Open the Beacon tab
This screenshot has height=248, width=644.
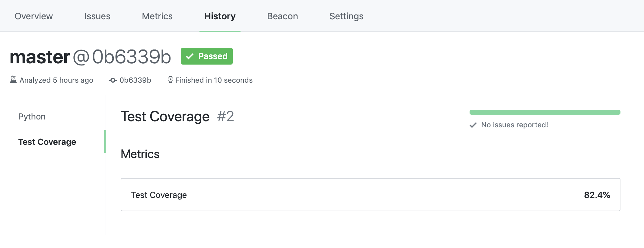coord(282,16)
